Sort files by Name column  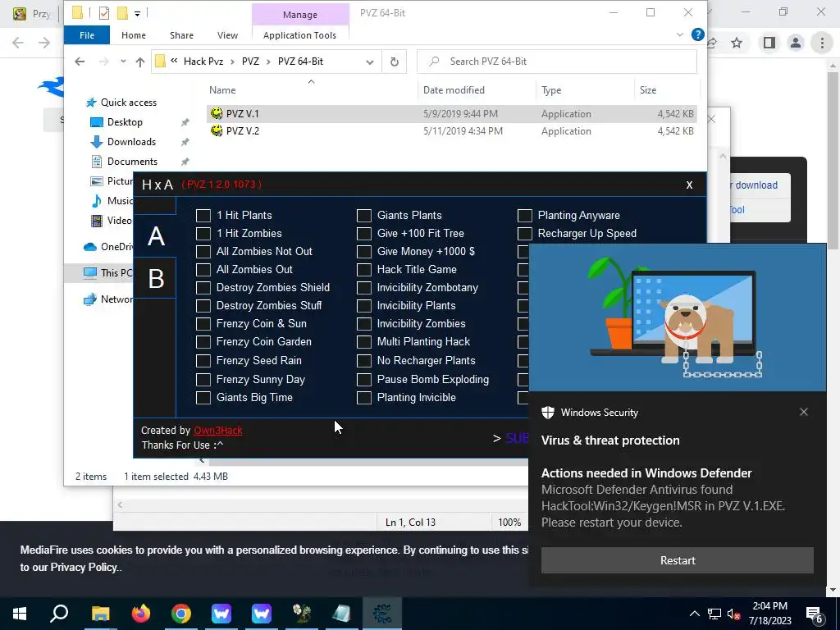point(222,90)
